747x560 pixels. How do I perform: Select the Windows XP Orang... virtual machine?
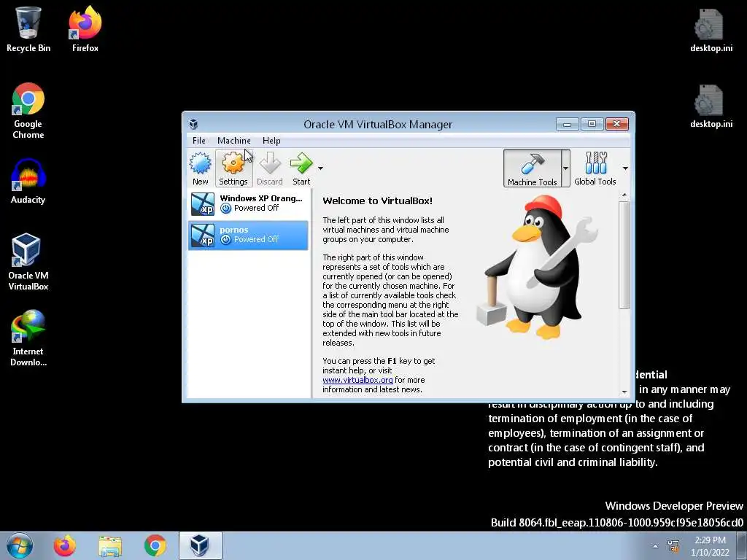(x=248, y=203)
